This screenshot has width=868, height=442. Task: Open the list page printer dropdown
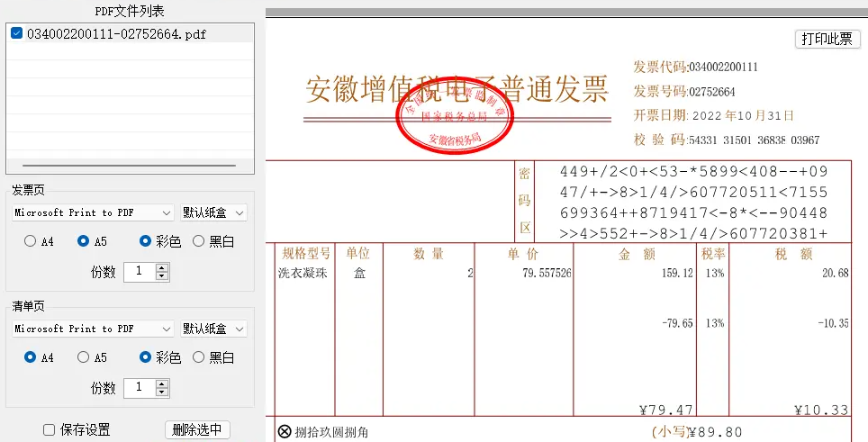coord(93,329)
